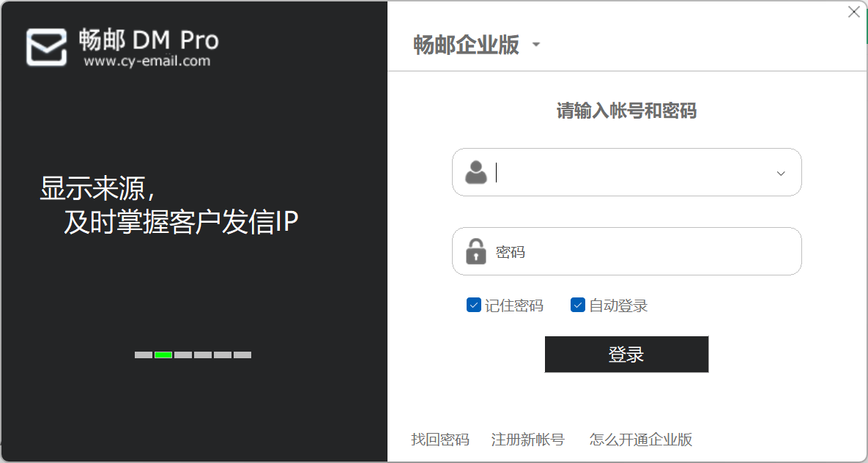The width and height of the screenshot is (868, 463).
Task: Open the 注册新帐号 link
Action: click(x=528, y=440)
